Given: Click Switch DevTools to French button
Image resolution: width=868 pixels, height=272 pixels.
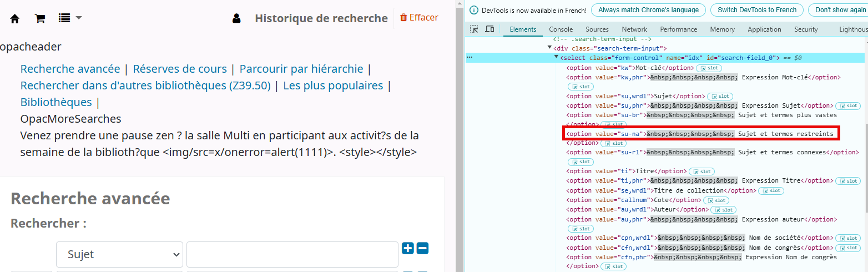Looking at the screenshot, I should [757, 10].
